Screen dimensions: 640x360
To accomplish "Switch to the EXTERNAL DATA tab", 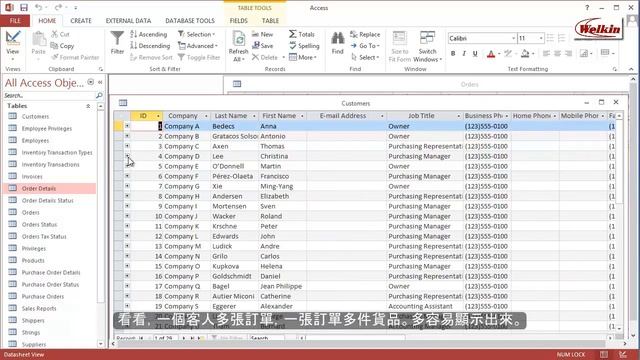I will point(128,20).
